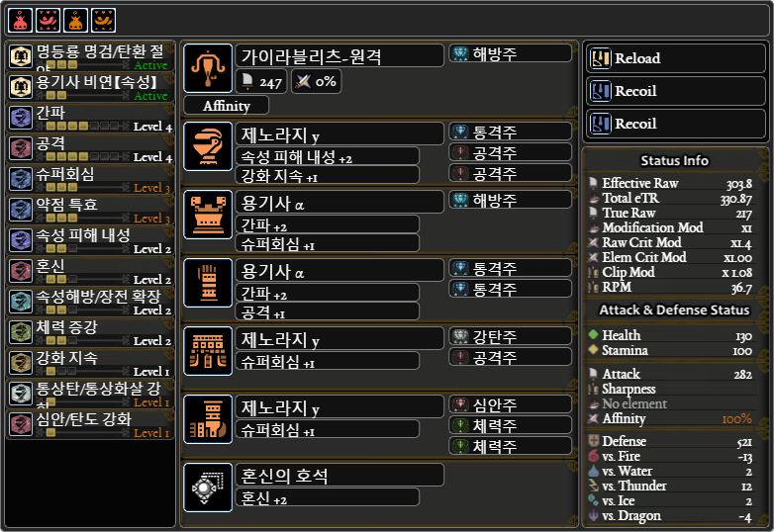Click the first red icon in top bar
This screenshot has height=532, width=774.
click(x=20, y=20)
